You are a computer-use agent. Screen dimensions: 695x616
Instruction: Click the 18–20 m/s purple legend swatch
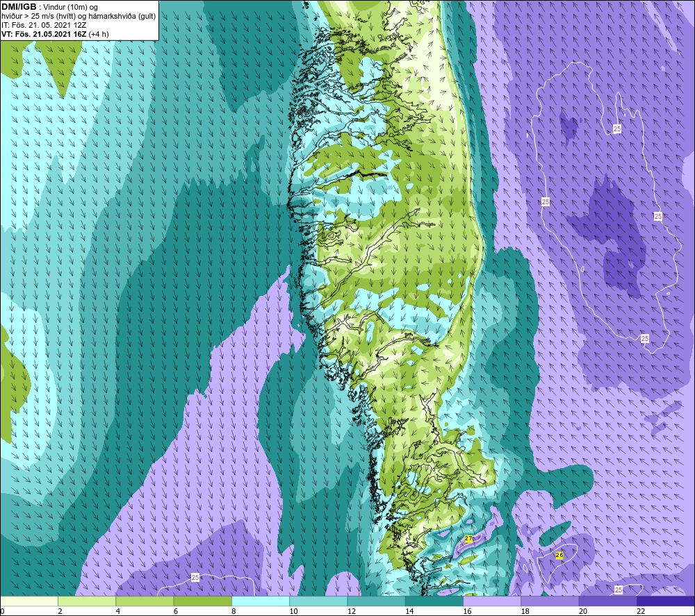[x=550, y=601]
